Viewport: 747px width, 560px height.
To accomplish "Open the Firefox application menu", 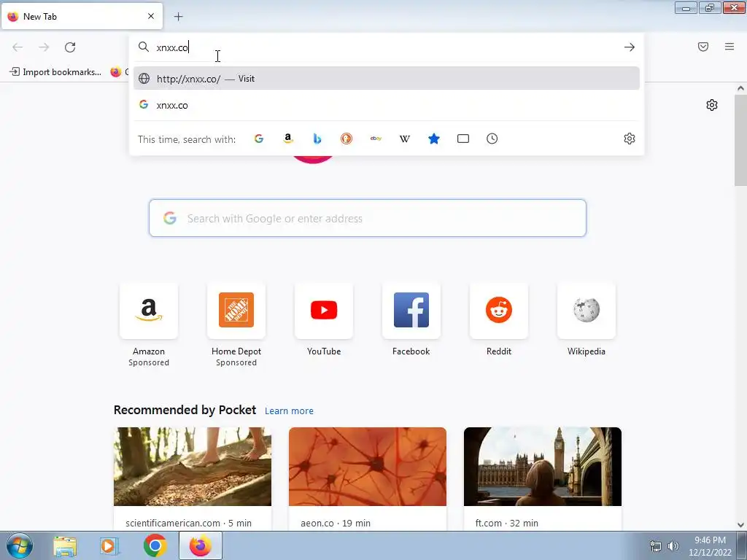I will 729,47.
